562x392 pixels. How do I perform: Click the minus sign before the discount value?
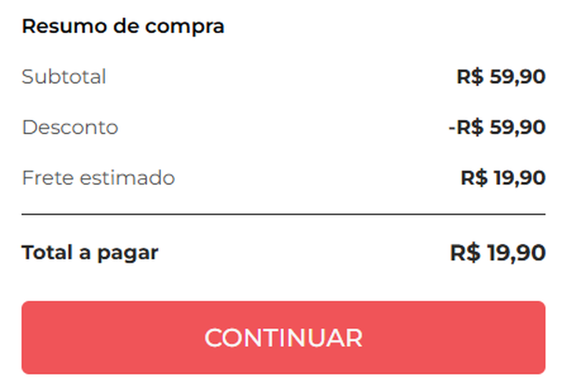(451, 128)
